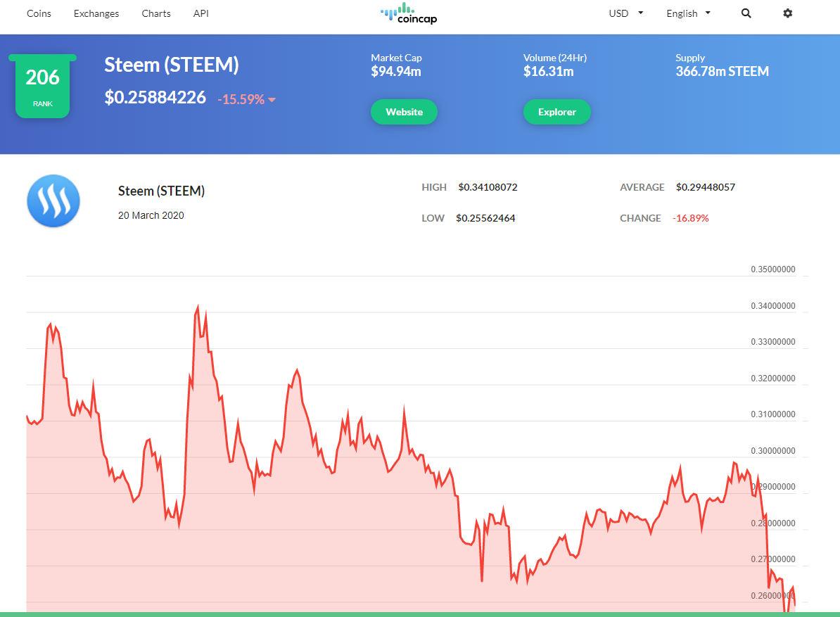Click the coincap logo
The height and width of the screenshot is (617, 840).
point(409,14)
